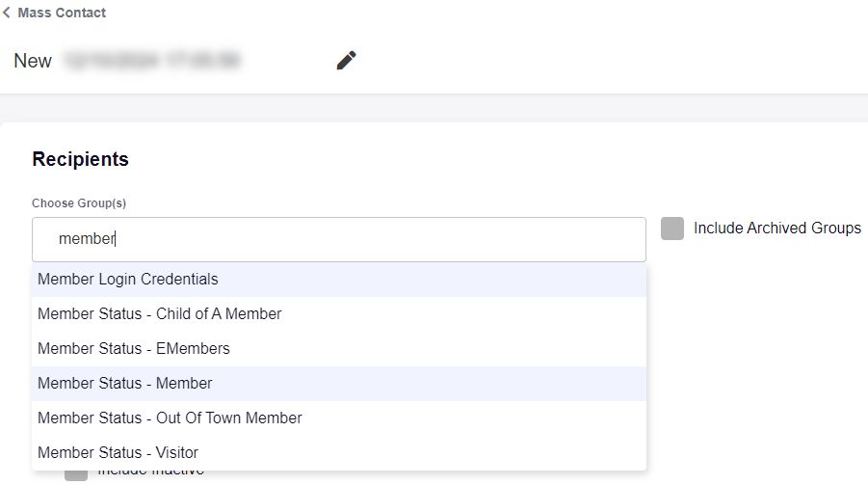This screenshot has width=868, height=485.
Task: Choose Member Status - Out Of Town Member
Action: [x=170, y=418]
